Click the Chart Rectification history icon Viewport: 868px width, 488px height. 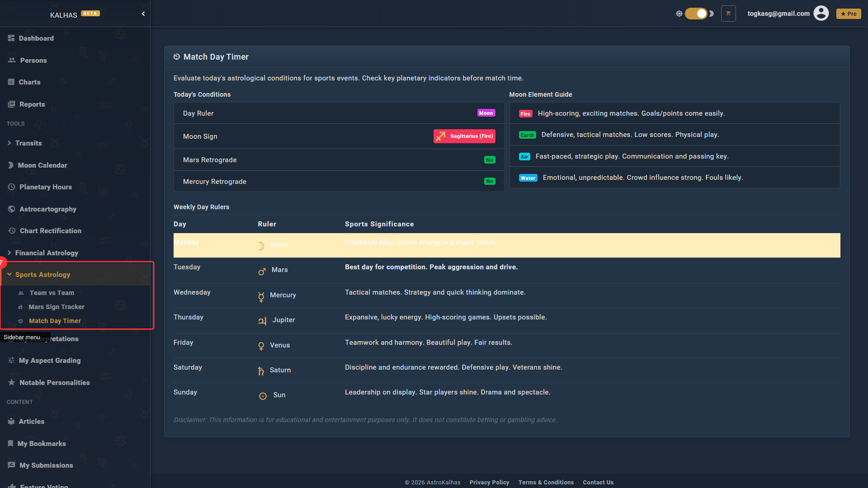point(12,231)
